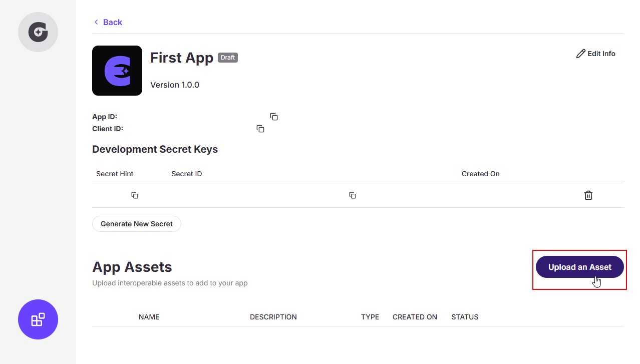Copy the Client ID to clipboard

260,129
